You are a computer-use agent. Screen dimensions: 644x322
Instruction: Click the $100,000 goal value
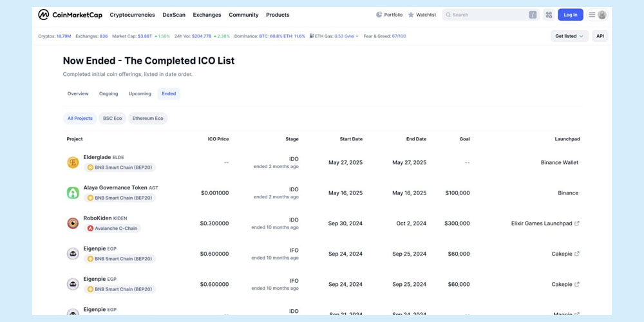click(457, 193)
